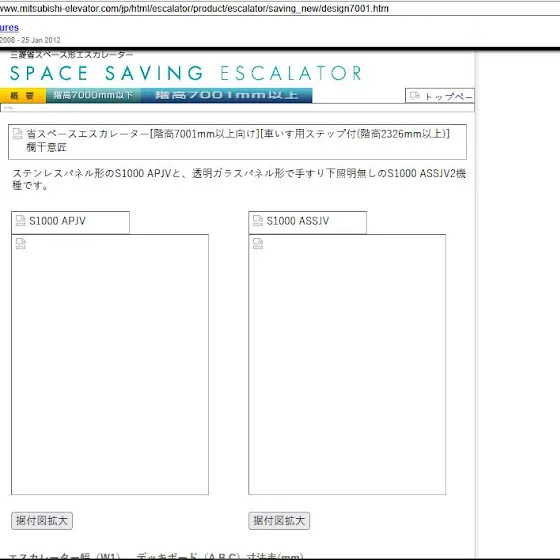This screenshot has width=560, height=560.
Task: Click SPACE SAVING ESCALATOR banner title
Action: coord(185,73)
